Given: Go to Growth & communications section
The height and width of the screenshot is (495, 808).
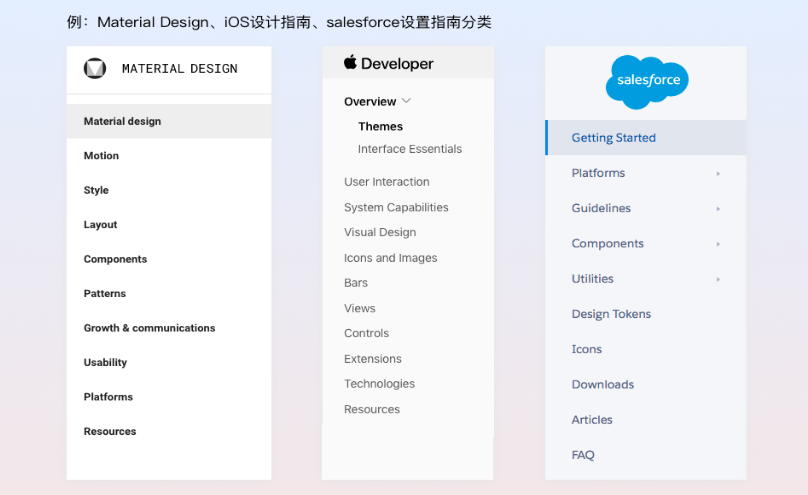Looking at the screenshot, I should (149, 328).
